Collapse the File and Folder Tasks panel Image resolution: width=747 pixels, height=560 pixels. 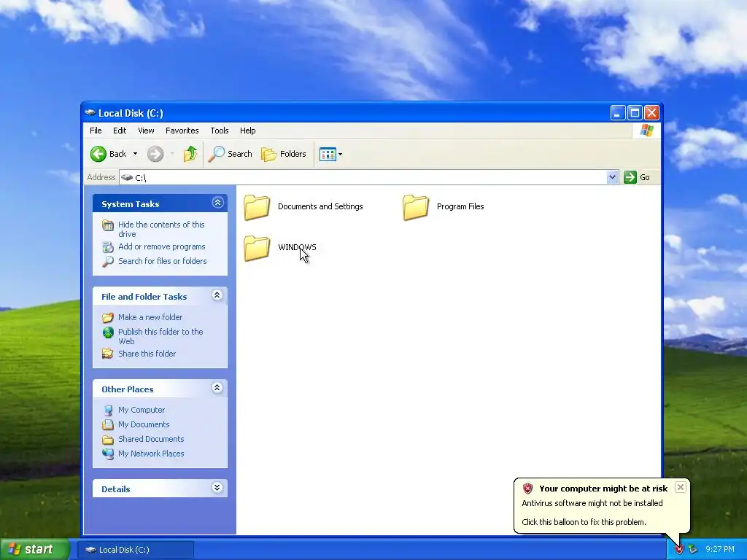click(x=217, y=295)
